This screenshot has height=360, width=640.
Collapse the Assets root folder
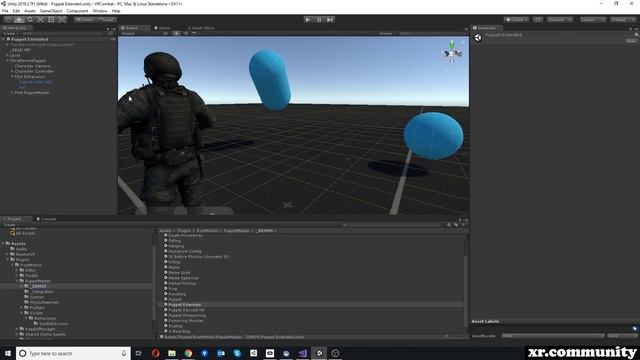coord(3,243)
